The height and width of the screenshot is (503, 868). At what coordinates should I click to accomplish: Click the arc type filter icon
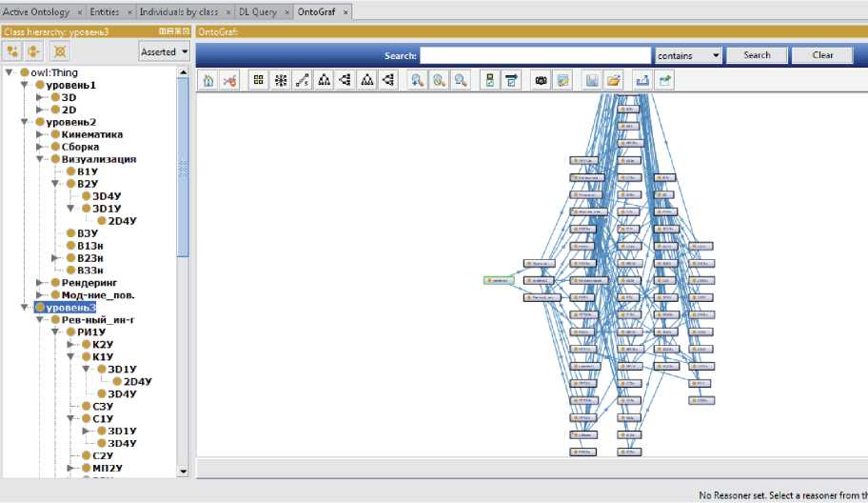coord(511,80)
